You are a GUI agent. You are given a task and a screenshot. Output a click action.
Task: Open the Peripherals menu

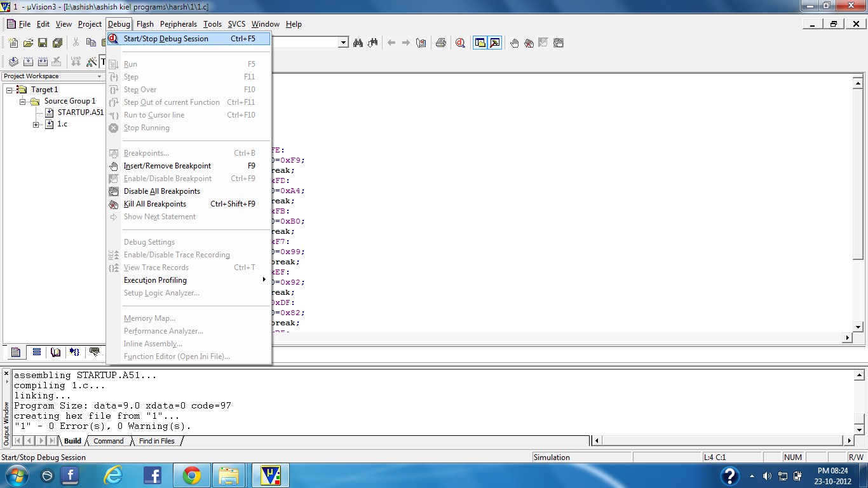pos(179,24)
